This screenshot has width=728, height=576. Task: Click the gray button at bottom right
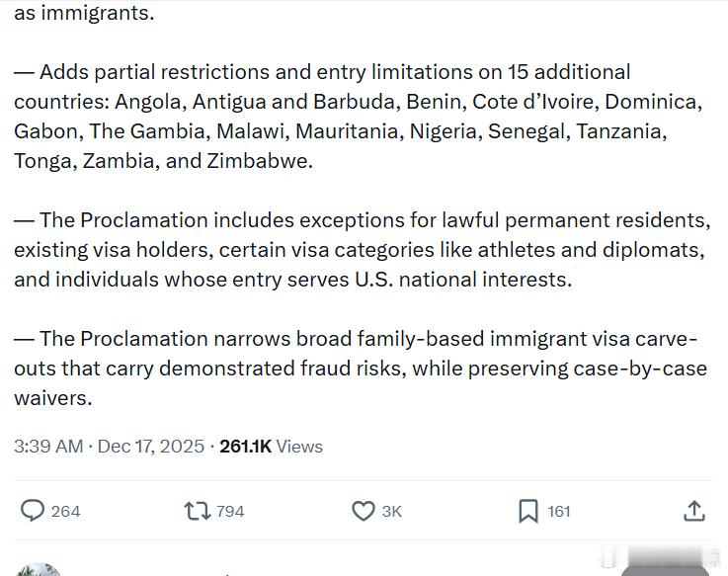tap(665, 570)
